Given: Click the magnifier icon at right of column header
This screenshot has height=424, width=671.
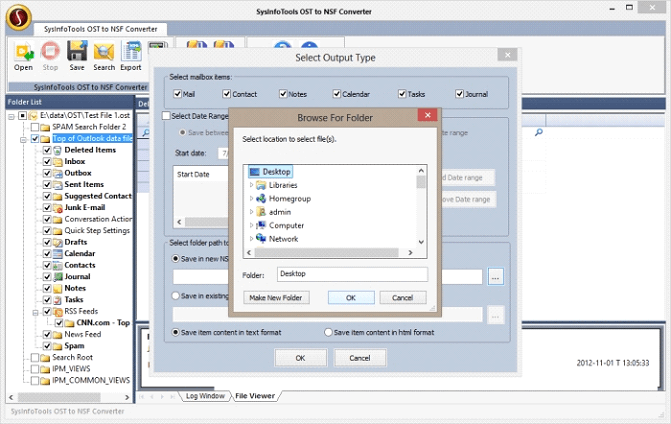Looking at the screenshot, I should pyautogui.click(x=539, y=133).
